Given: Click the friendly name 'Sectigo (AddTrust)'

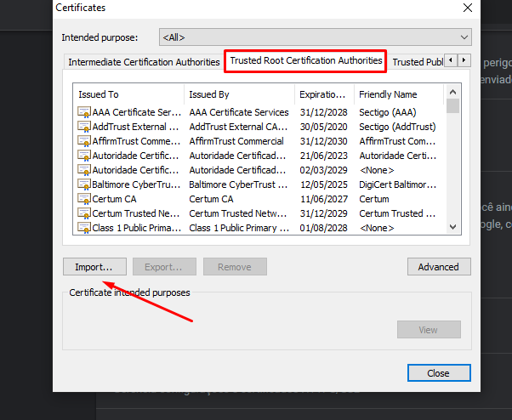Looking at the screenshot, I should pos(397,127).
